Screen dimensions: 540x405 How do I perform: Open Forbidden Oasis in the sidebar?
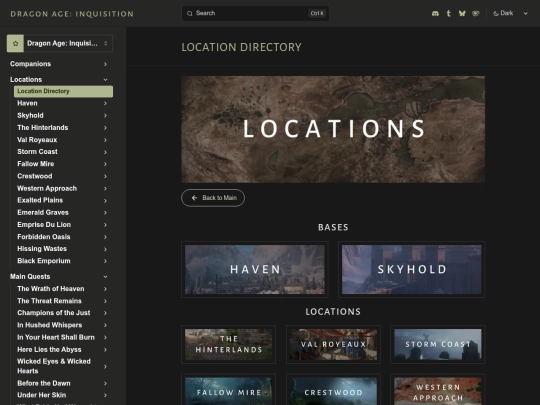pos(44,237)
